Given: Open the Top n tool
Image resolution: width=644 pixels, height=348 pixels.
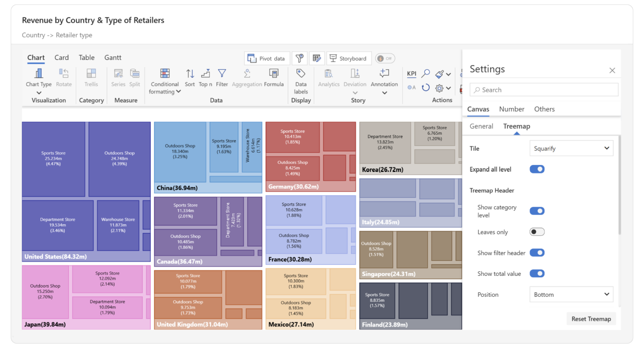Looking at the screenshot, I should pyautogui.click(x=205, y=78).
